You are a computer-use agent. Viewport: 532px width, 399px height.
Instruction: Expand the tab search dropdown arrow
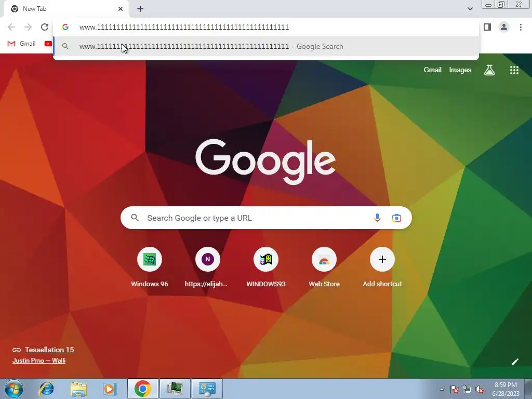tap(470, 9)
